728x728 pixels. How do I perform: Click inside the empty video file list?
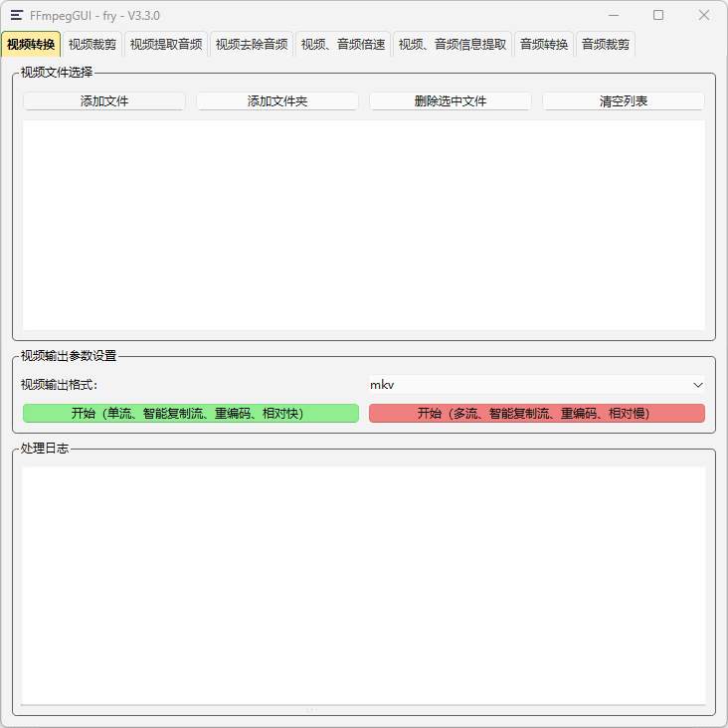coord(364,226)
